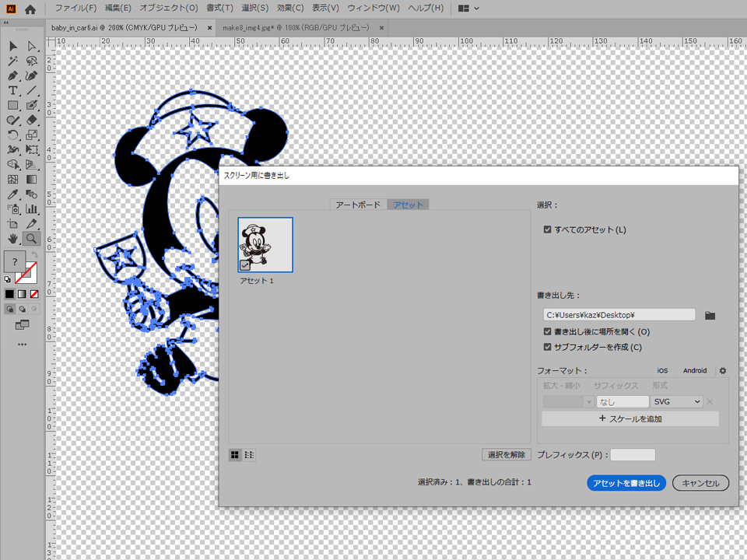Choose the Perspective Grid tool
The image size is (747, 560).
pos(31,164)
